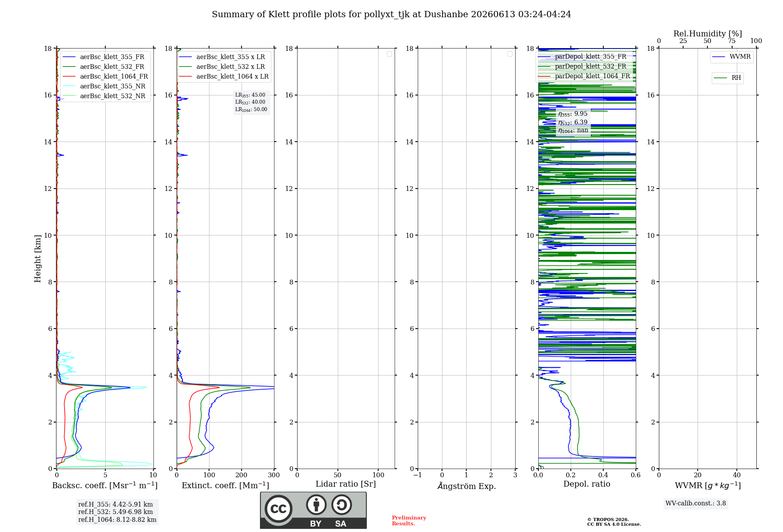Click the 'Depol. ratio' x-axis label
The height and width of the screenshot is (532, 783).
(587, 484)
